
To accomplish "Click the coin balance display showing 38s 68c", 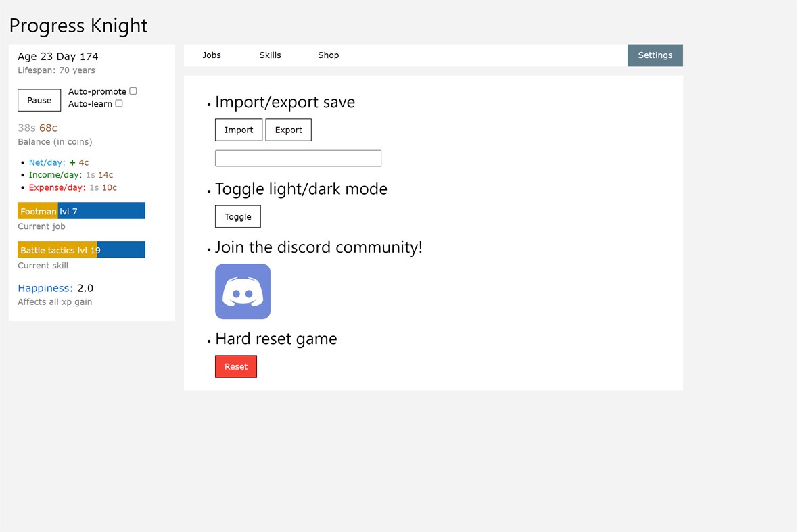I will [37, 128].
